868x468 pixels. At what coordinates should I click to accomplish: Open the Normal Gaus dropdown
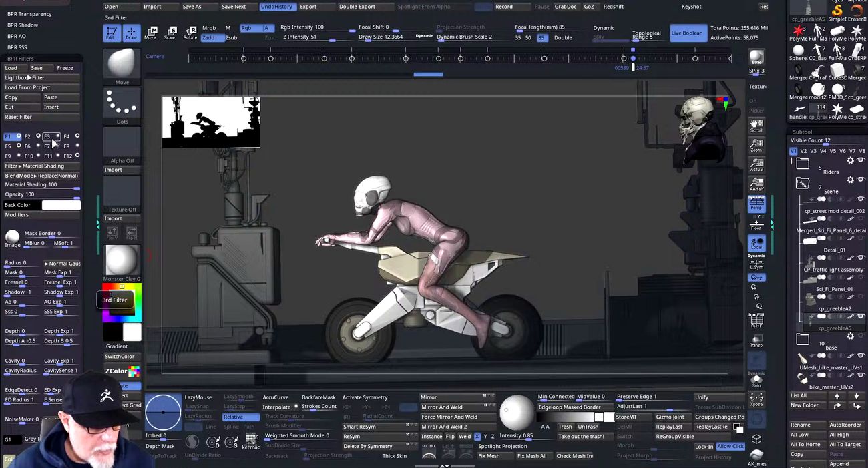pos(62,264)
